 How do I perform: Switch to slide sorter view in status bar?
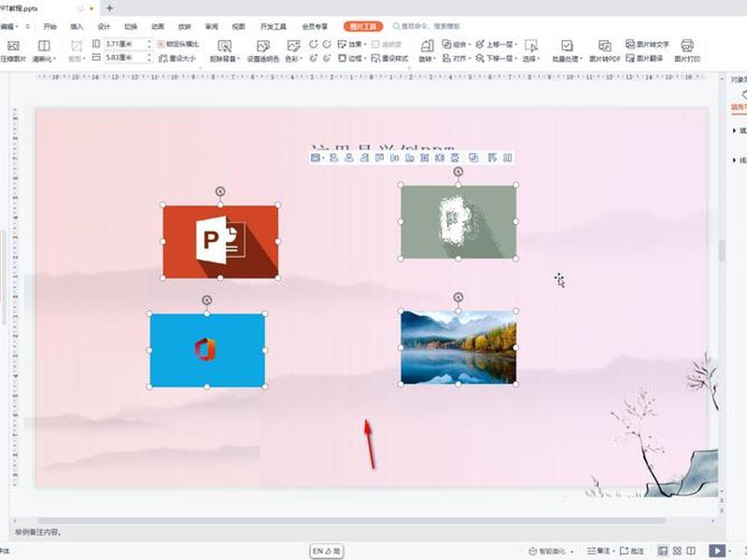pyautogui.click(x=677, y=551)
